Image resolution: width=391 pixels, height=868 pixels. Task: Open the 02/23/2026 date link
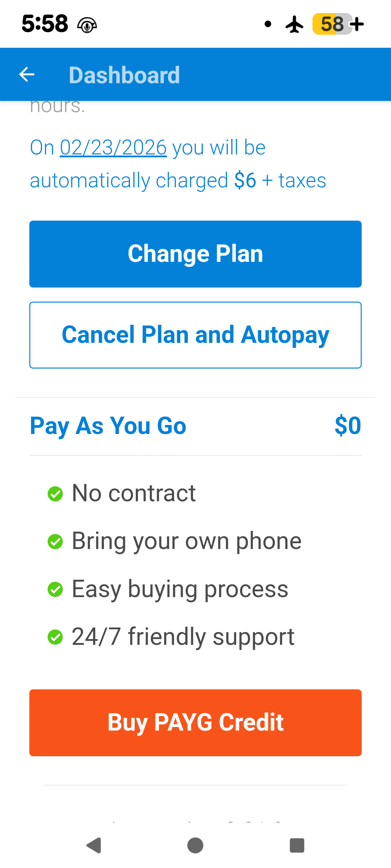(x=113, y=148)
